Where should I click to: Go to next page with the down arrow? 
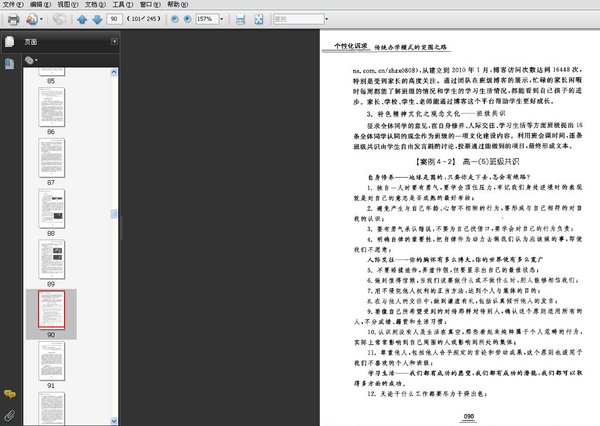pyautogui.click(x=97, y=19)
